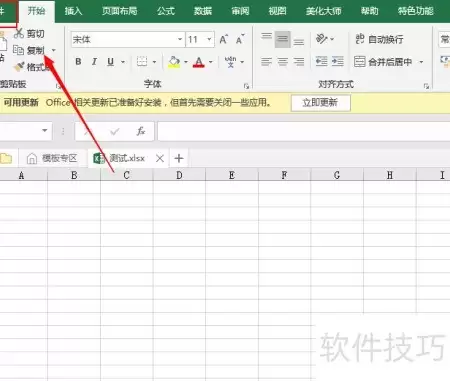Screen dimensions: 450x381
Task: Click the phonetic guide (wén) icon
Action: click(x=230, y=62)
